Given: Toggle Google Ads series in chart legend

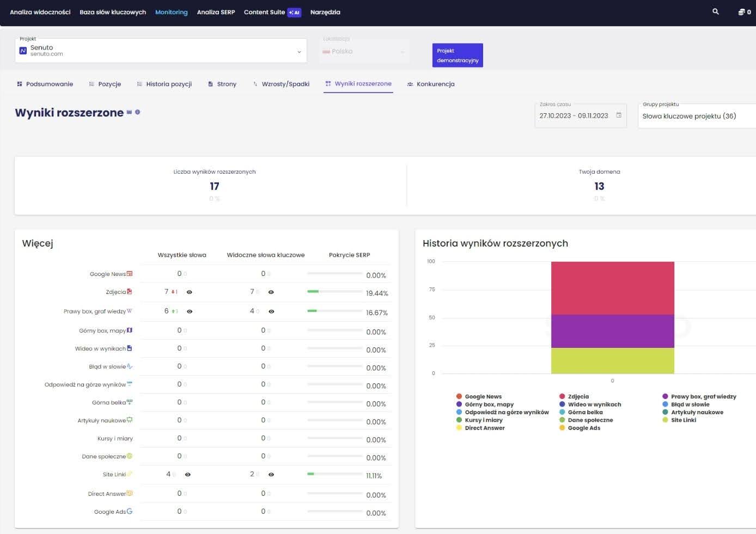Looking at the screenshot, I should click(580, 428).
